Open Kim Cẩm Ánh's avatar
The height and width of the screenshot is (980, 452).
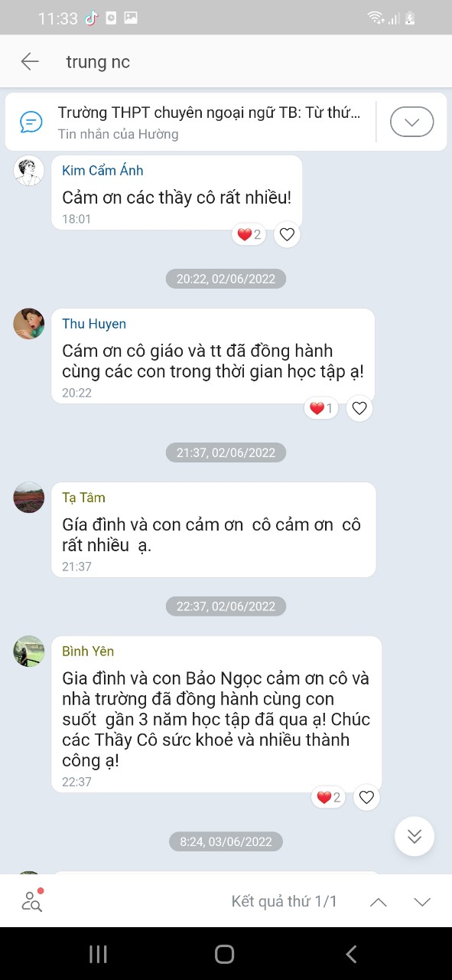[29, 170]
